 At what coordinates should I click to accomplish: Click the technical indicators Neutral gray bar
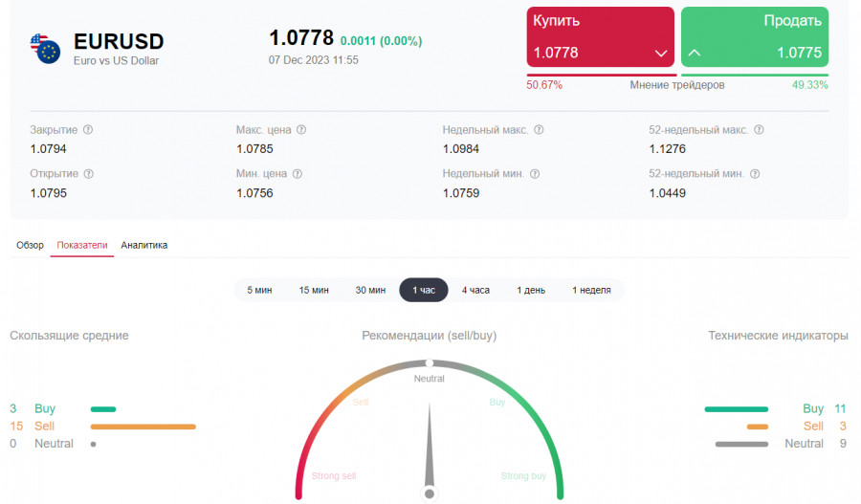741,444
